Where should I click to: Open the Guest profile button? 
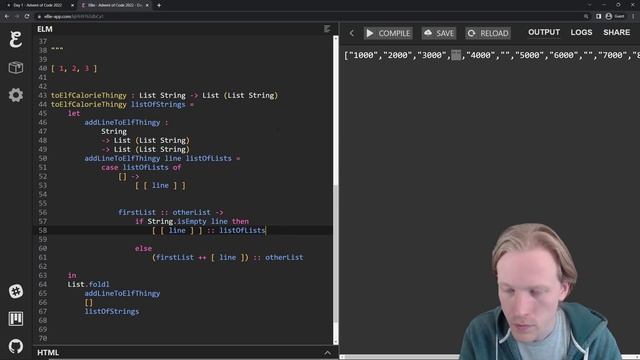615,16
